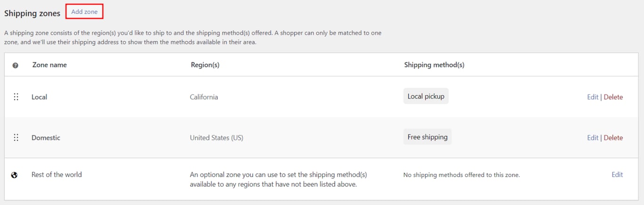Click the Local pickup shipping method badge

[x=426, y=96]
